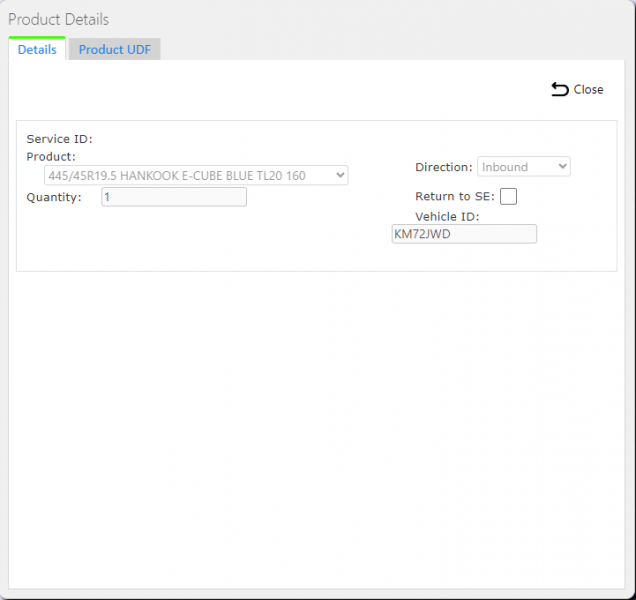Viewport: 636px width, 600px height.
Task: Click the Vehicle ID label
Action: coord(447,217)
